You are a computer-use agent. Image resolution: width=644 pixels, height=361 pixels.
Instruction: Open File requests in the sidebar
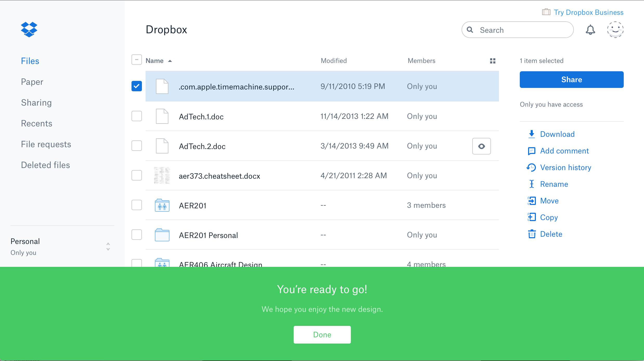pos(46,144)
